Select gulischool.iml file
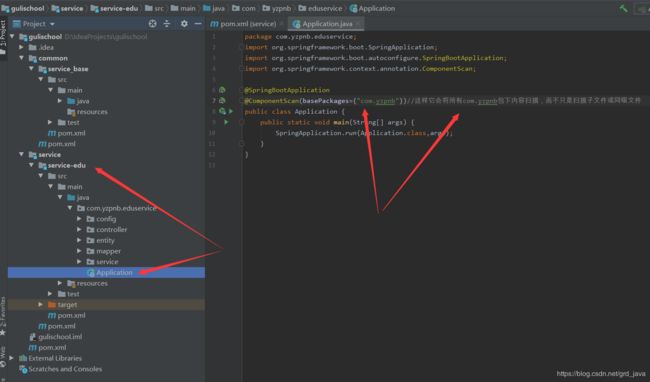 [56, 337]
